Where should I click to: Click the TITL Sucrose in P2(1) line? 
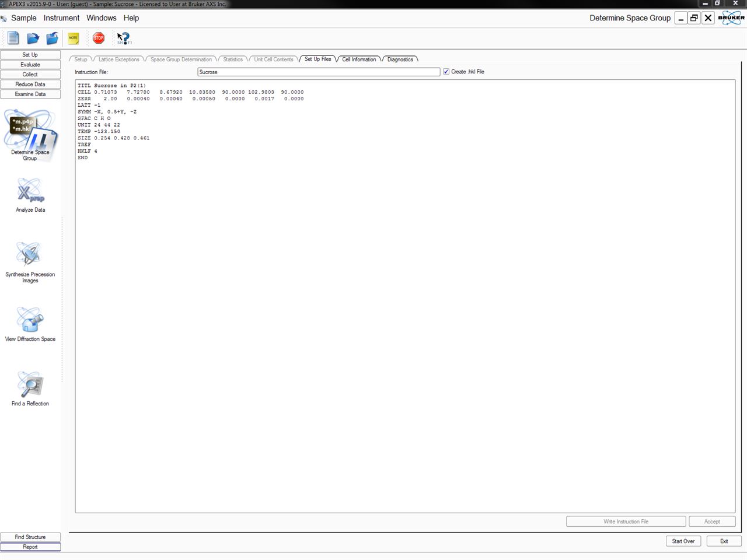[111, 86]
